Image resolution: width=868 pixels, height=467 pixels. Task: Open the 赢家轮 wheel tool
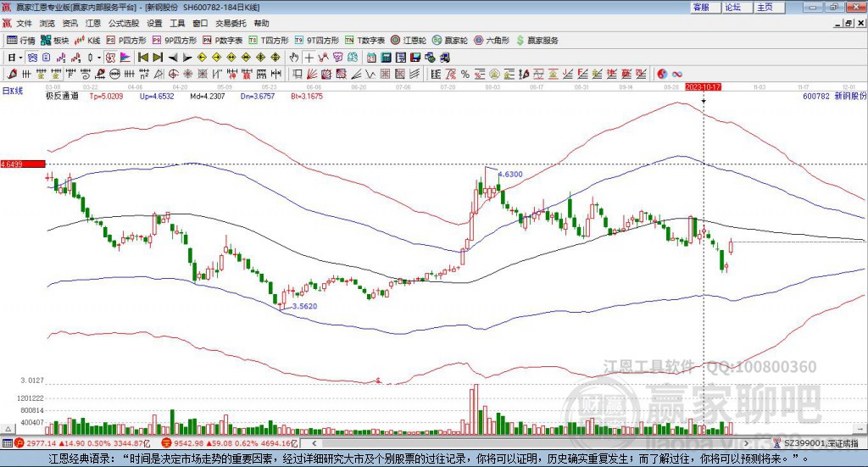coord(450,41)
